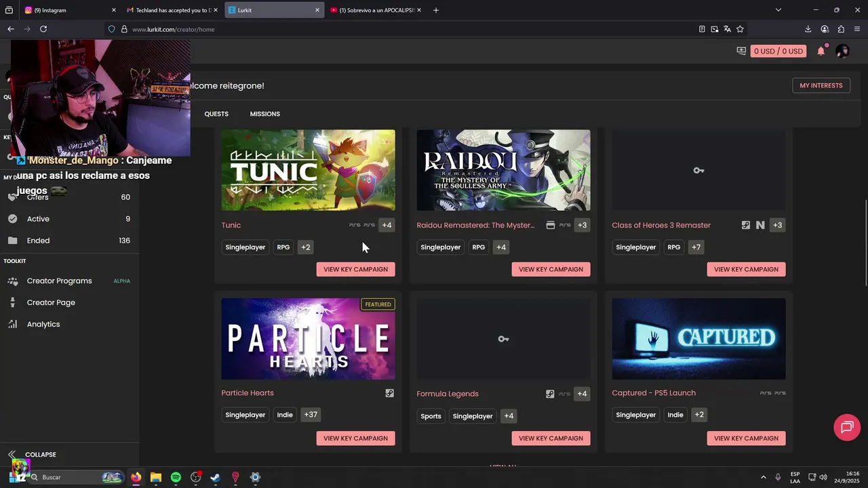The height and width of the screenshot is (488, 868).
Task: Collapse the left sidebar
Action: [32, 455]
